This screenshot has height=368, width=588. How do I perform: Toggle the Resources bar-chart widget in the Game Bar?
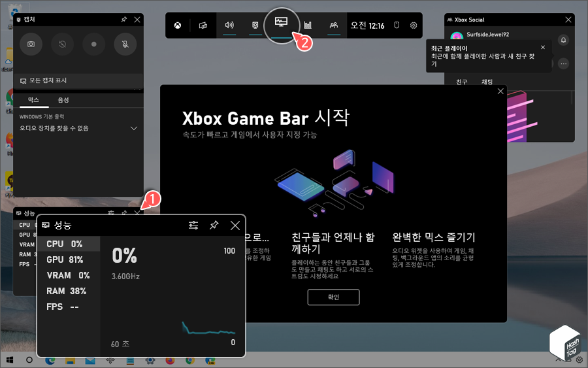[x=308, y=25]
